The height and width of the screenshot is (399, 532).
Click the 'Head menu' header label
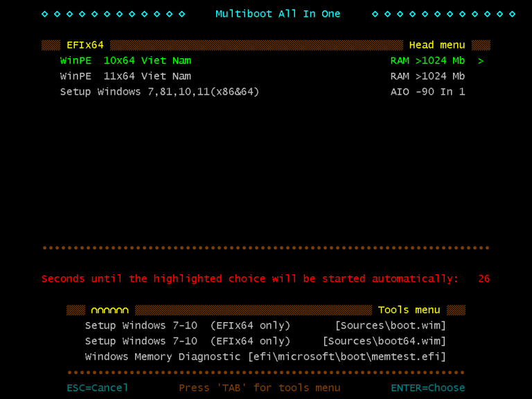point(437,45)
